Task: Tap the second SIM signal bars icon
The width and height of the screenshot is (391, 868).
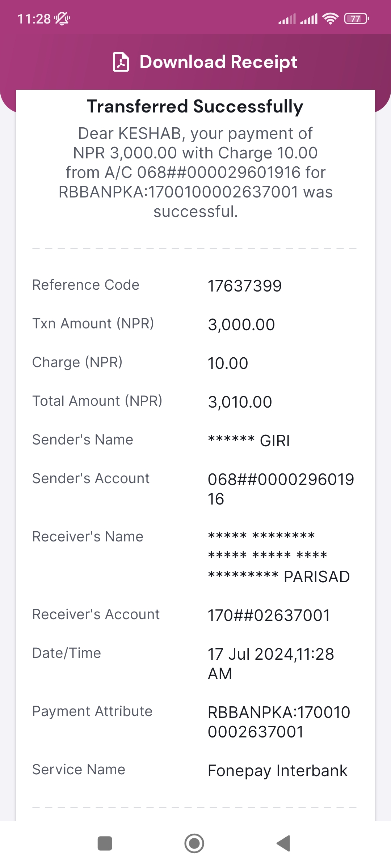Action: tap(309, 19)
